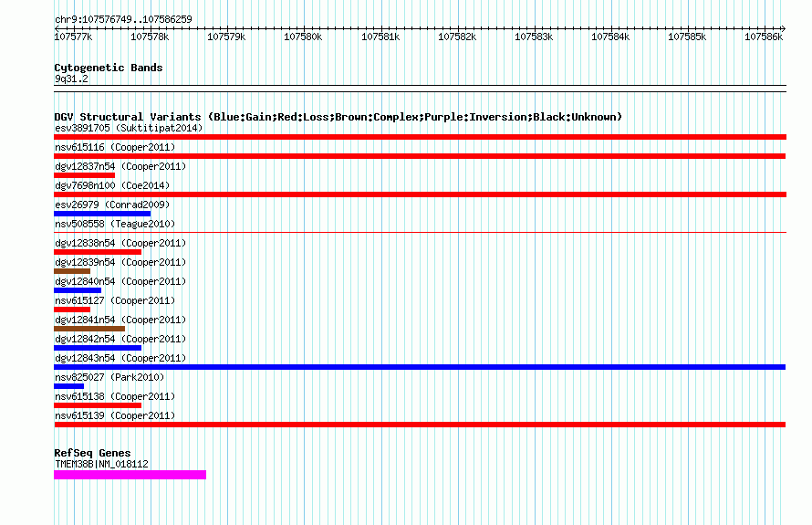Click the chr9:107576749..107586259 position text
This screenshot has height=525, width=812.
[123, 19]
